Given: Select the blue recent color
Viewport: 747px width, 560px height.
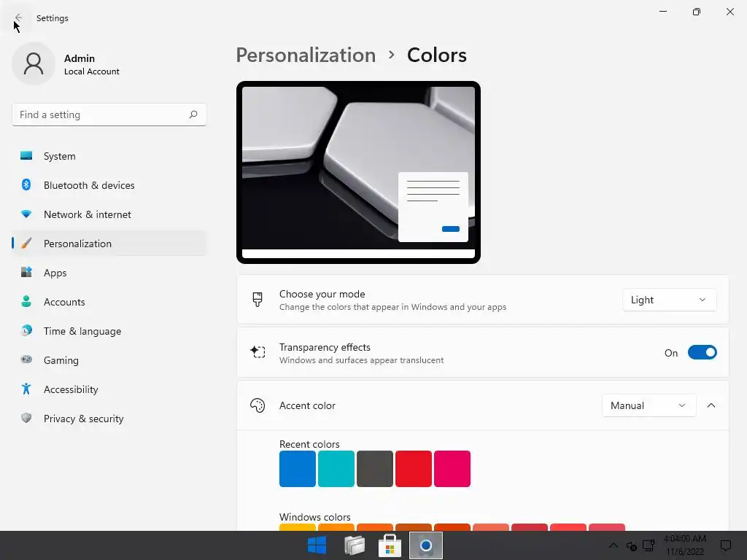Looking at the screenshot, I should (298, 469).
